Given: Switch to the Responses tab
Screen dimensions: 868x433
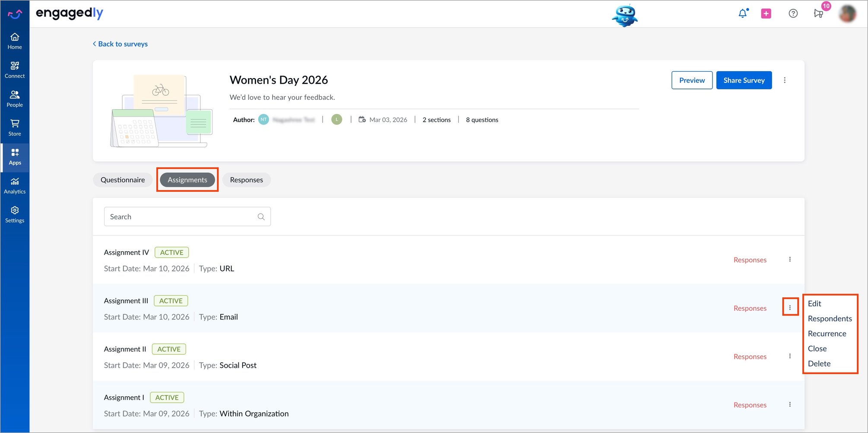Looking at the screenshot, I should click(246, 180).
